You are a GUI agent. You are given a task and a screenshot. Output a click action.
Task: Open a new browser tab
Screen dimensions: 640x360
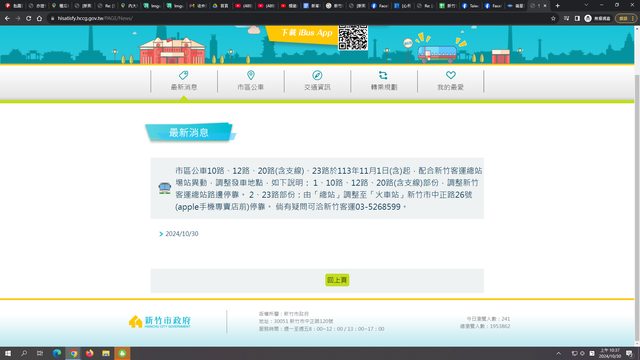[x=558, y=6]
